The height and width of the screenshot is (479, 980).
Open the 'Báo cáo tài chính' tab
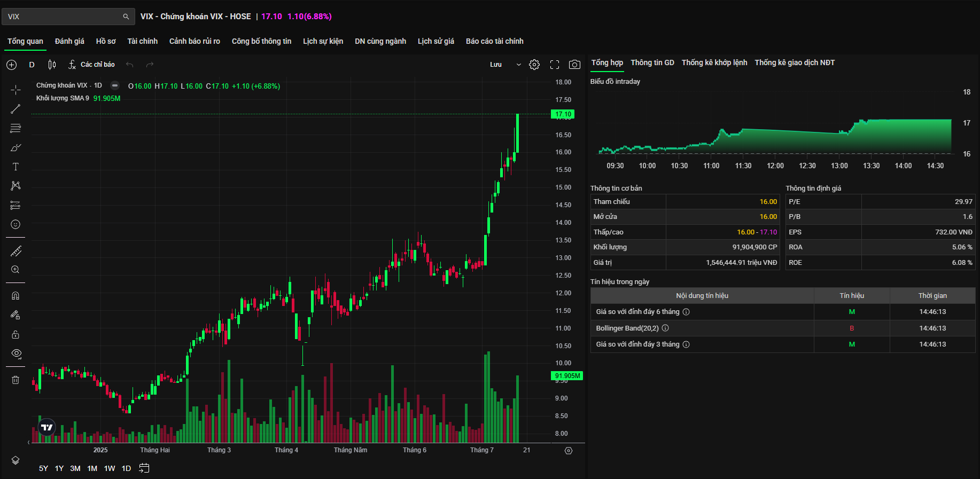[495, 41]
